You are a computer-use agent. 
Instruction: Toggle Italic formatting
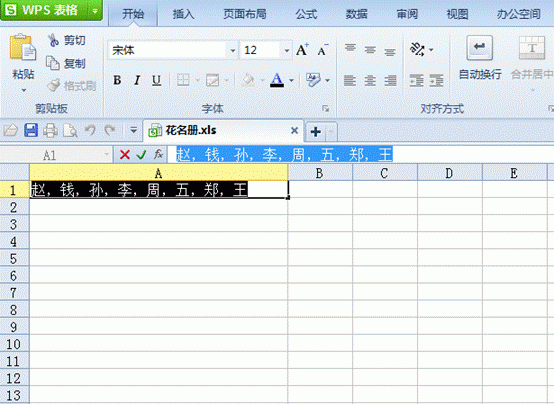[137, 80]
